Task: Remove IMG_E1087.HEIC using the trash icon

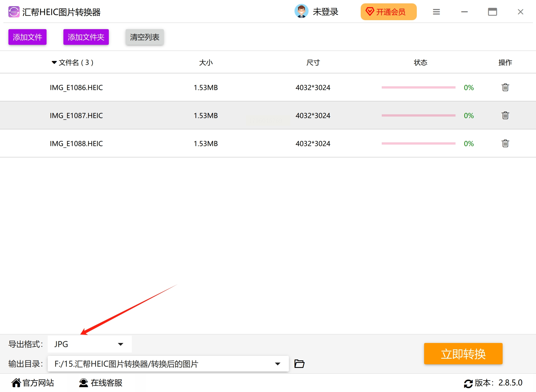Action: tap(505, 115)
